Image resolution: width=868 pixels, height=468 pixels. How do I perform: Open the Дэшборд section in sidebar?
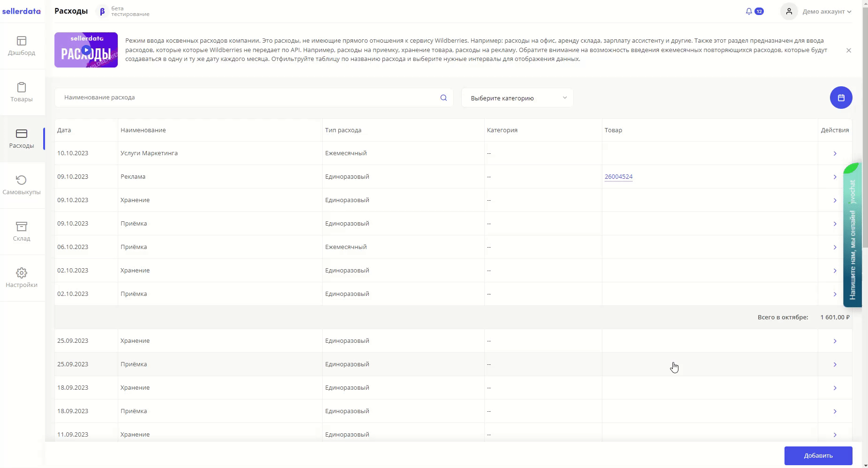click(x=22, y=46)
